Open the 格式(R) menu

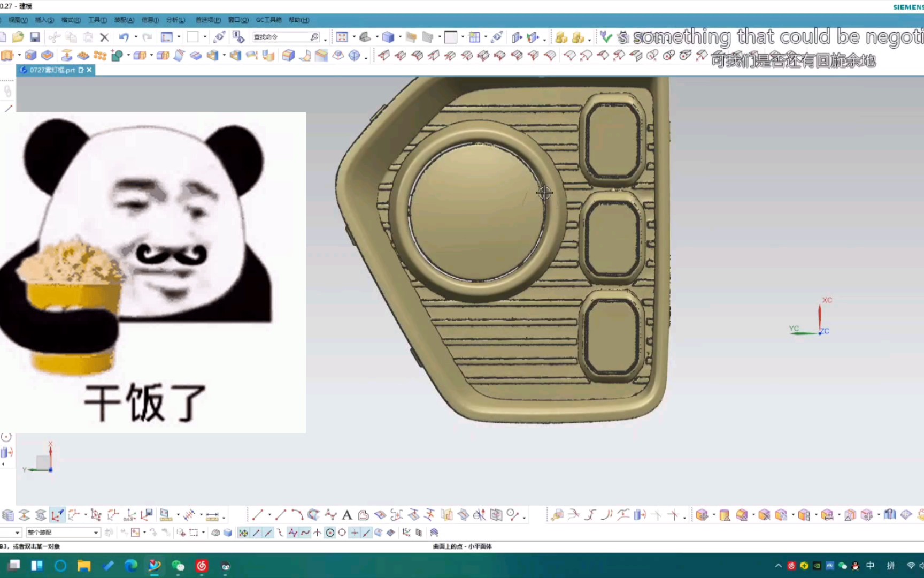71,20
